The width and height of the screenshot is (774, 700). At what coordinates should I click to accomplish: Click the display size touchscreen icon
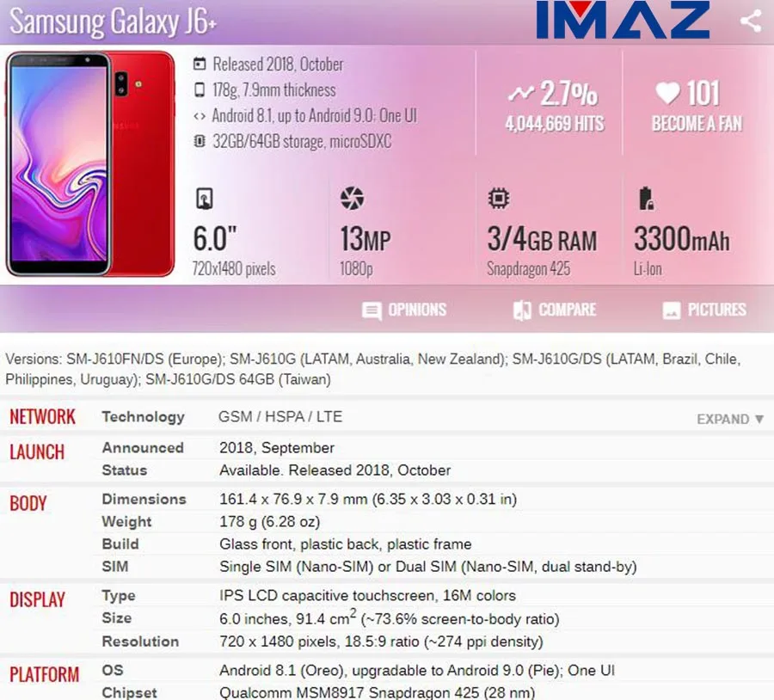pyautogui.click(x=205, y=199)
